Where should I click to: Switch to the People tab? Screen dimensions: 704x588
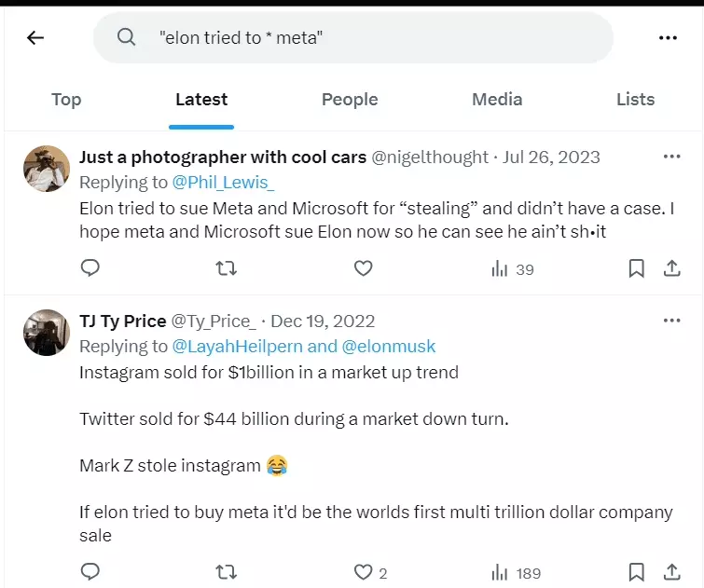tap(350, 100)
